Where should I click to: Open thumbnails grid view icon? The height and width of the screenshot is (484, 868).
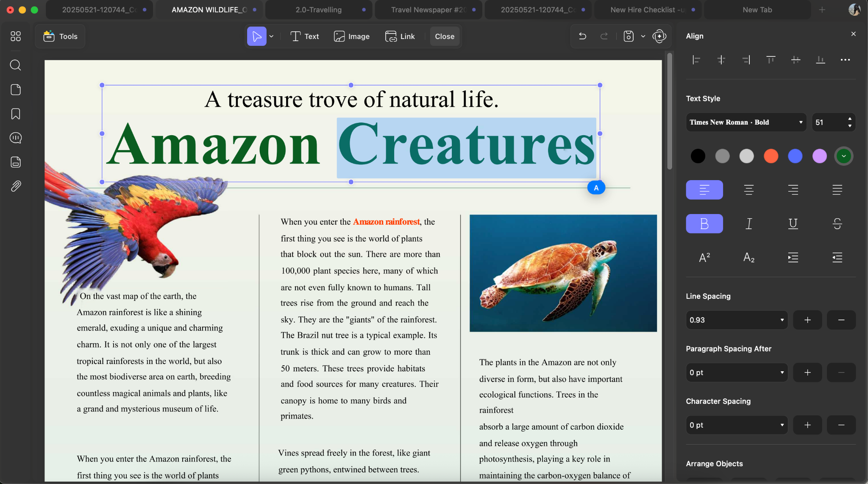pos(16,36)
